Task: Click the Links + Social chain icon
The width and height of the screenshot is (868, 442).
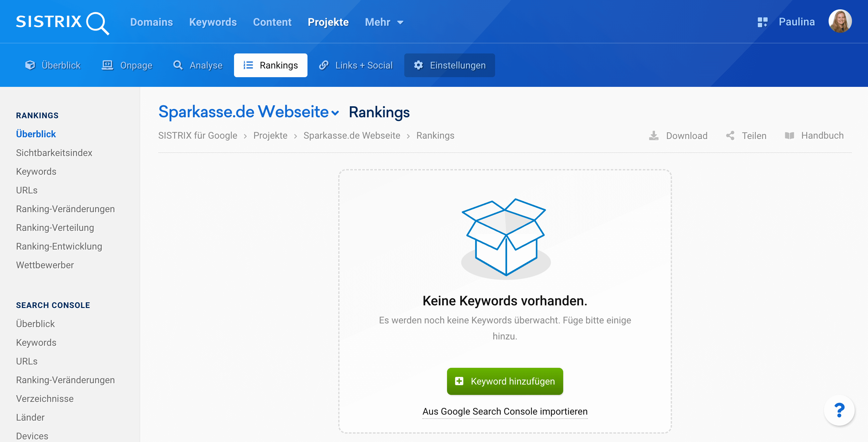Action: click(324, 65)
